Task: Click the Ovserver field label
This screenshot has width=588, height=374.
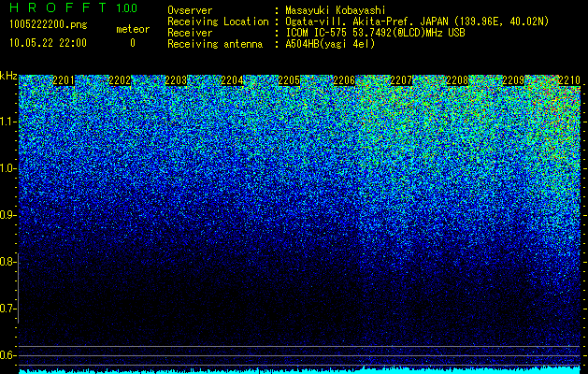Action: 190,10
